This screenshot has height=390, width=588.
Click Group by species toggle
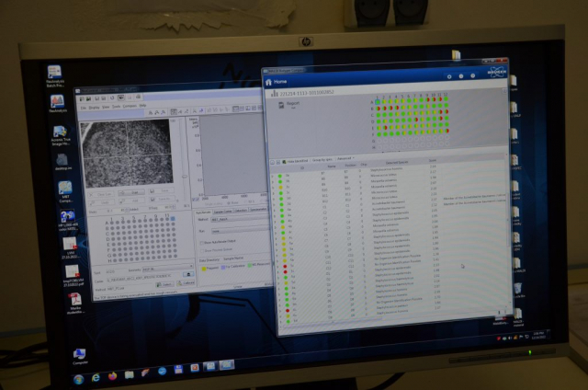click(322, 160)
